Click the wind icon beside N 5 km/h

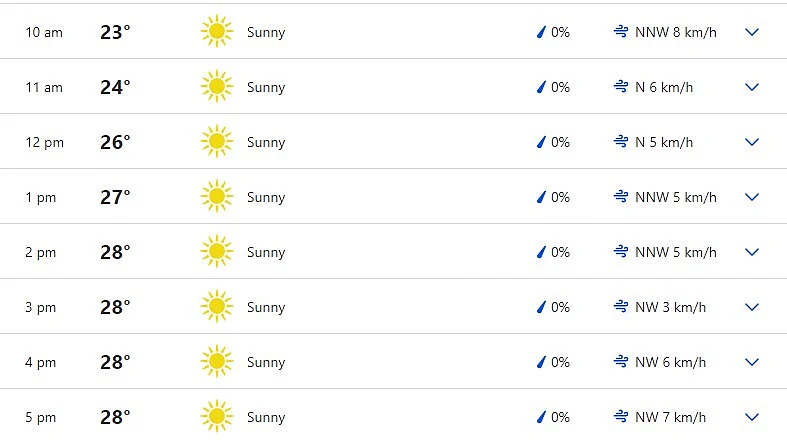tap(621, 142)
